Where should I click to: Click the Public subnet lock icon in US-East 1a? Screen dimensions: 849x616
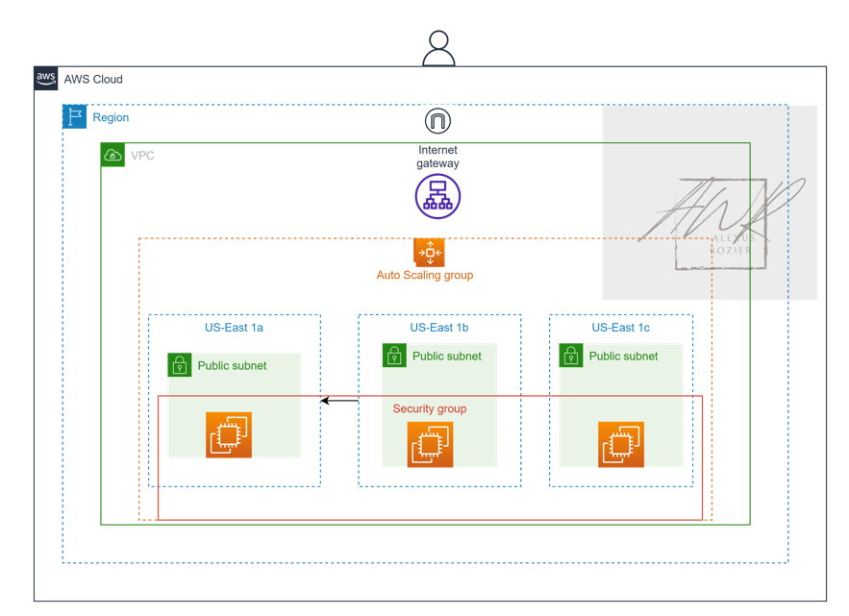pos(180,365)
